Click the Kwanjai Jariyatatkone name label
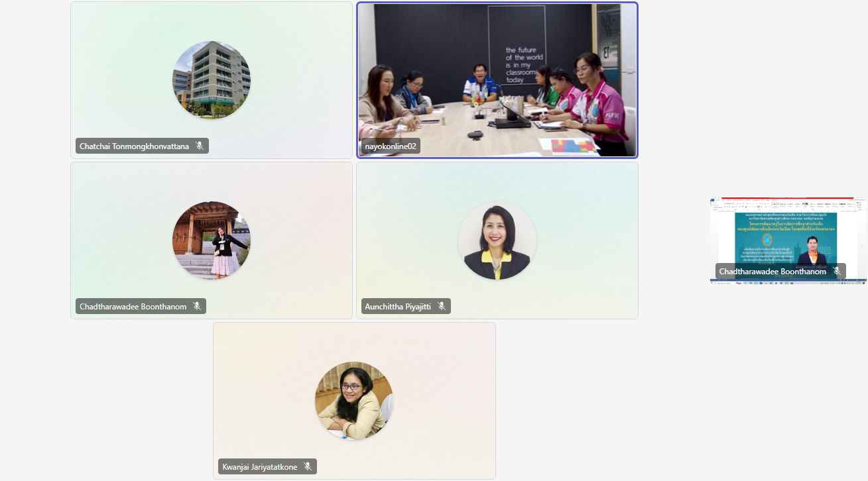The image size is (868, 481). (x=260, y=466)
